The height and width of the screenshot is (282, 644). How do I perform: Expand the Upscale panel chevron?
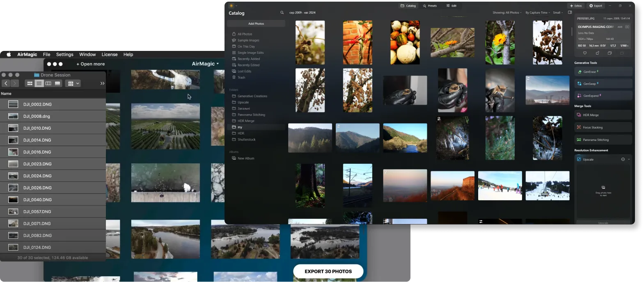pos(629,159)
